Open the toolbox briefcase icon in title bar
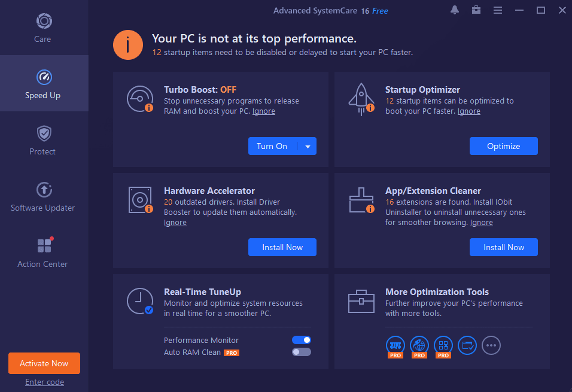The width and height of the screenshot is (572, 392). [476, 10]
